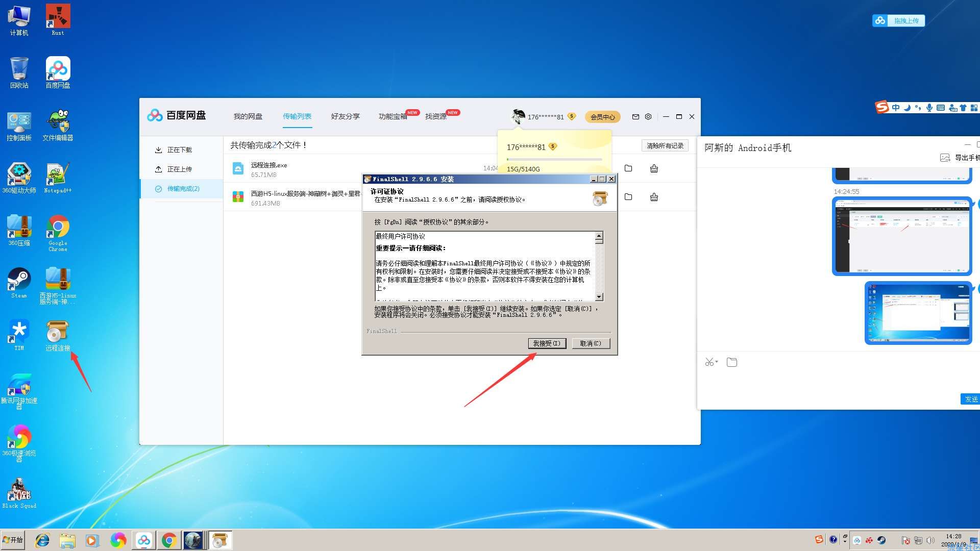
Task: Click 发送 button in chat window
Action: [970, 399]
